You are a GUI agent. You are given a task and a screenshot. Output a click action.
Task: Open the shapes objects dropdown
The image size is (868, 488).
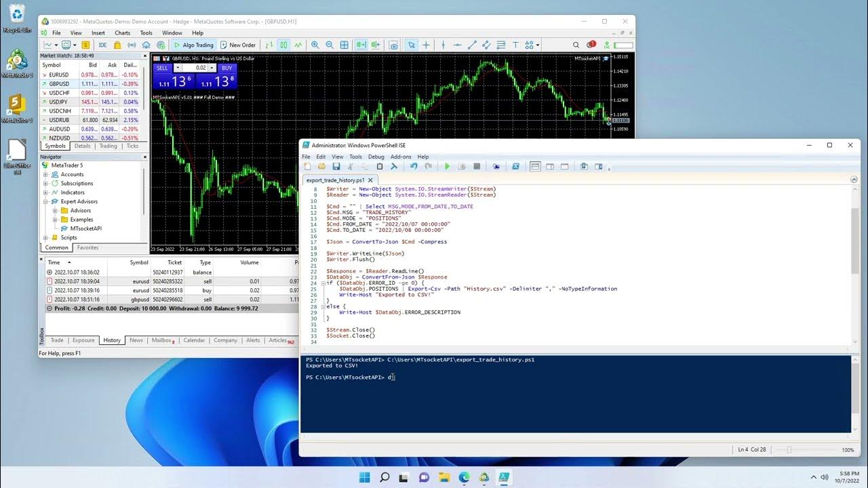538,45
